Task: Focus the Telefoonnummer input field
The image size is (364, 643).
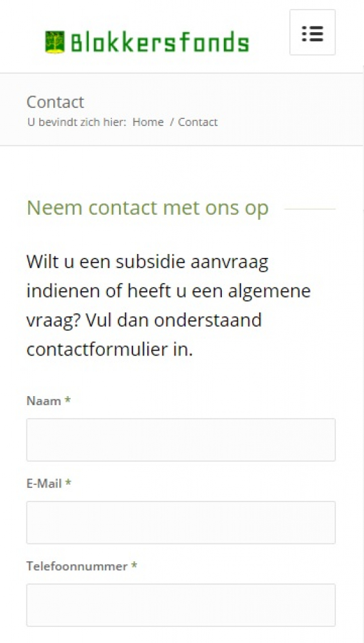Action: click(x=181, y=605)
